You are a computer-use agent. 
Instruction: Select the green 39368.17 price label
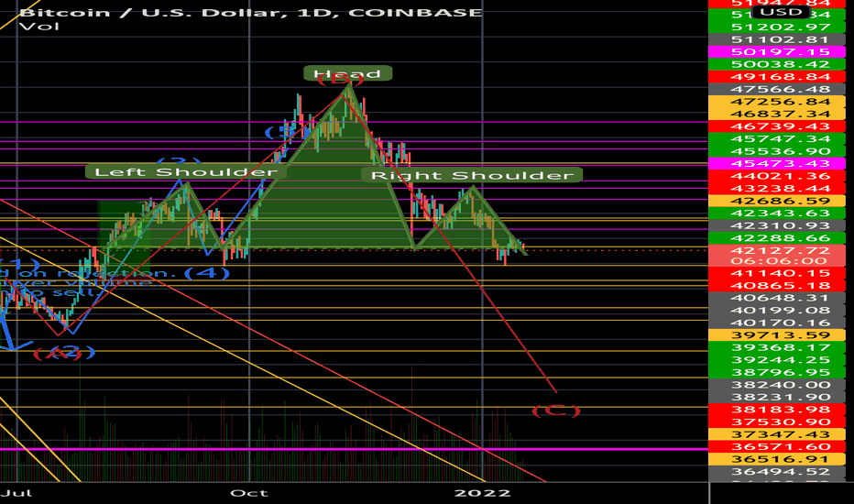[777, 347]
